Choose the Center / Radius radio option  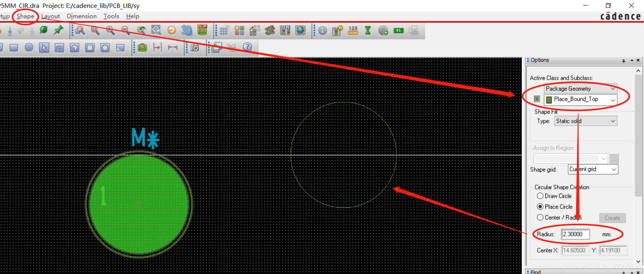540,218
